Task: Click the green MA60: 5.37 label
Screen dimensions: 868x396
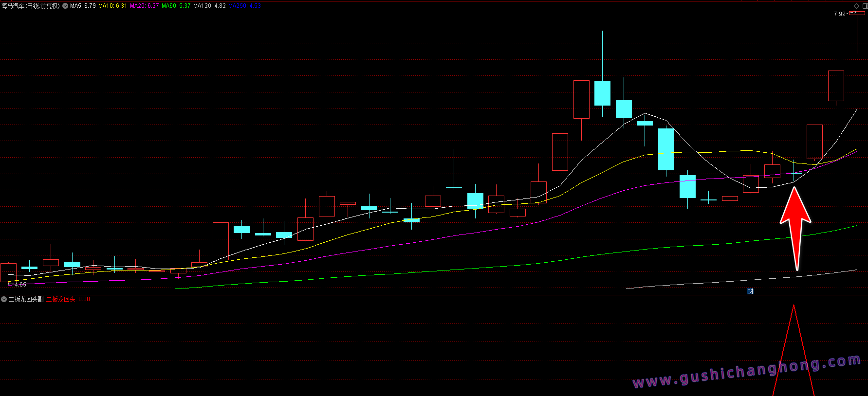Action: [x=176, y=6]
